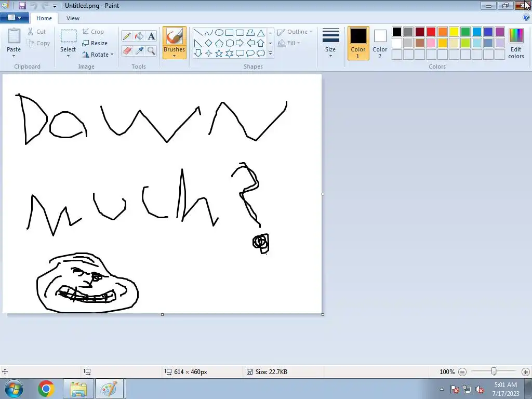This screenshot has width=532, height=399.
Task: Choose the Oval shape
Action: click(219, 33)
